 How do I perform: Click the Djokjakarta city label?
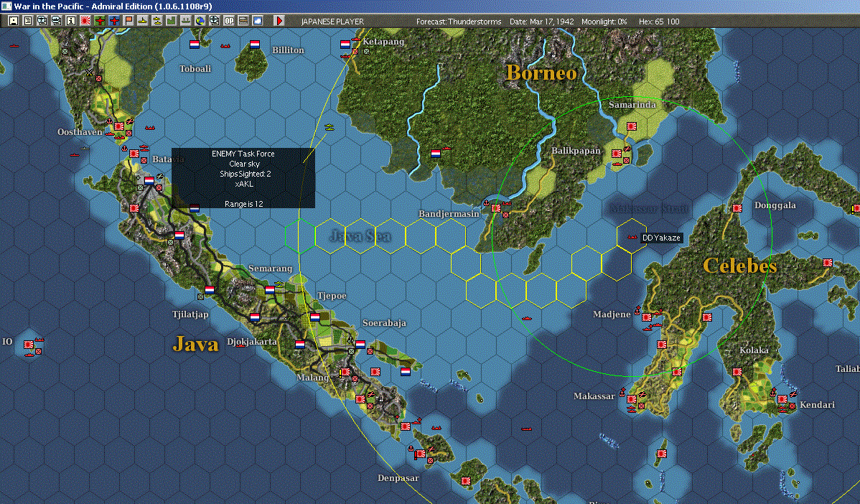(252, 342)
